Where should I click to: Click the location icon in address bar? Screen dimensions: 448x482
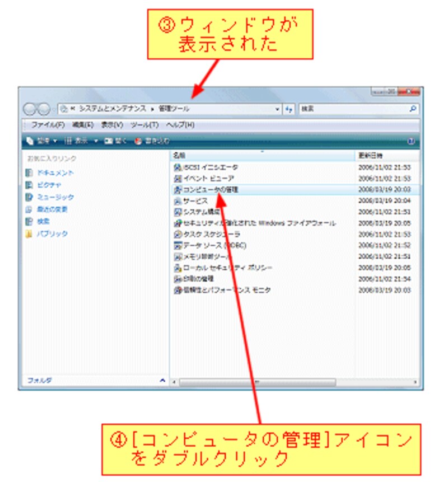[64, 109]
